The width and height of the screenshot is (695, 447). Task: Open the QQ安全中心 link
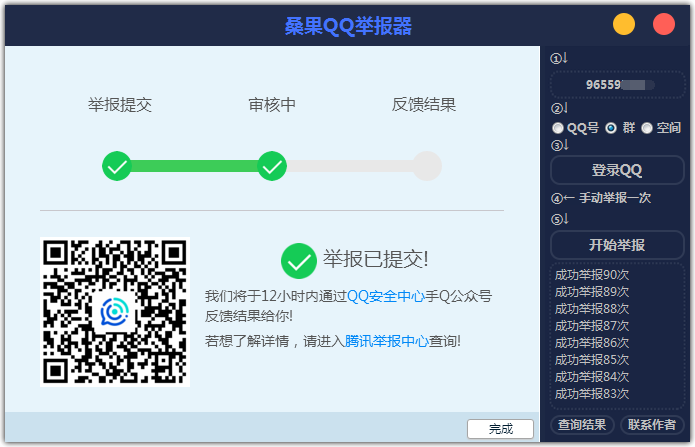[x=385, y=296]
